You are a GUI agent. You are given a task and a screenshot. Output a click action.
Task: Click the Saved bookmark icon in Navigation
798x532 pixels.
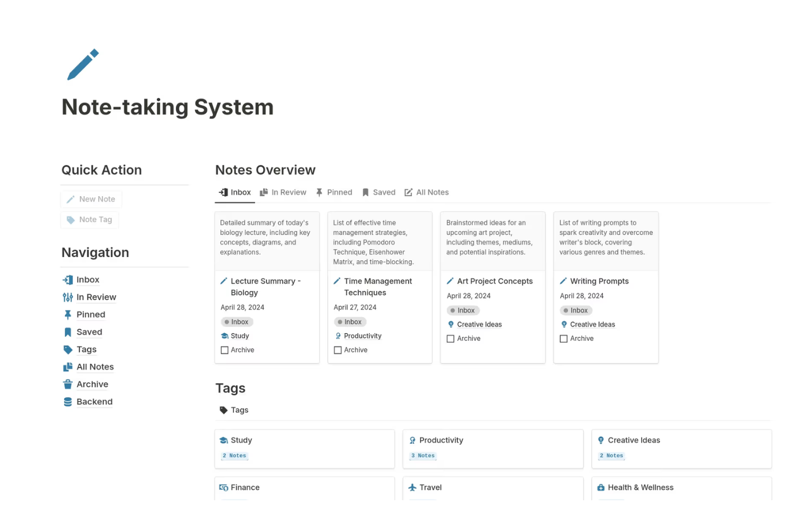point(68,332)
